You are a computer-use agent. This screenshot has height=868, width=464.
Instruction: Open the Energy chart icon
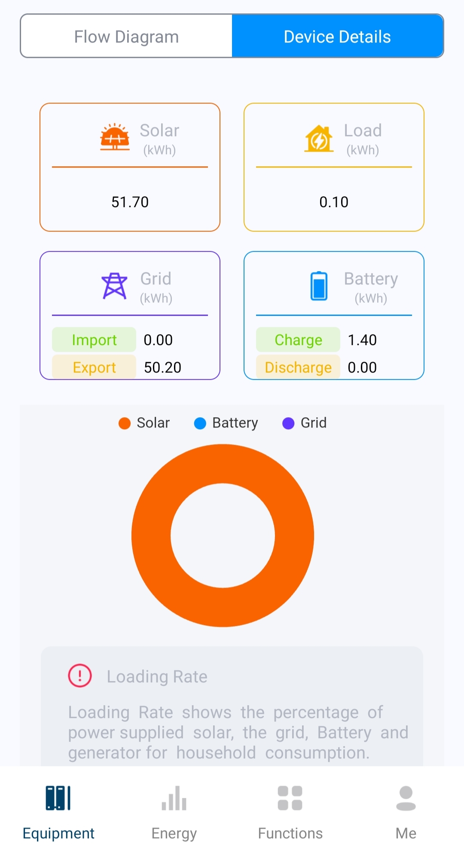pos(174,798)
